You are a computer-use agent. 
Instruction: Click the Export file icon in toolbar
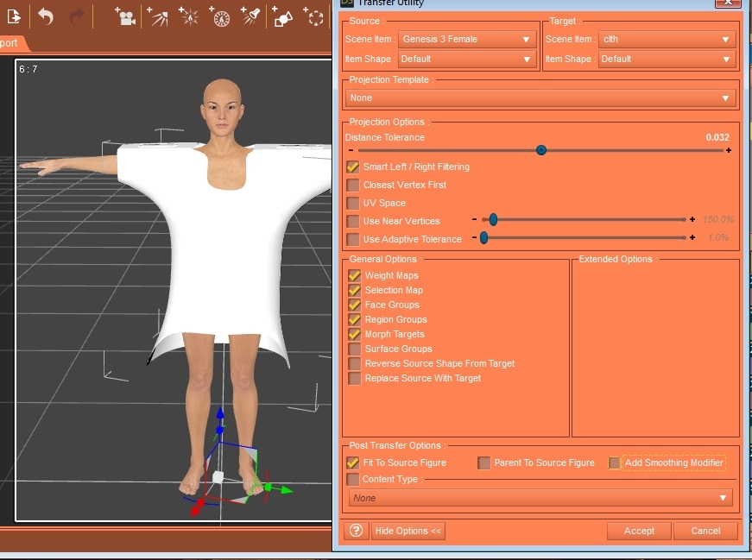(14, 16)
